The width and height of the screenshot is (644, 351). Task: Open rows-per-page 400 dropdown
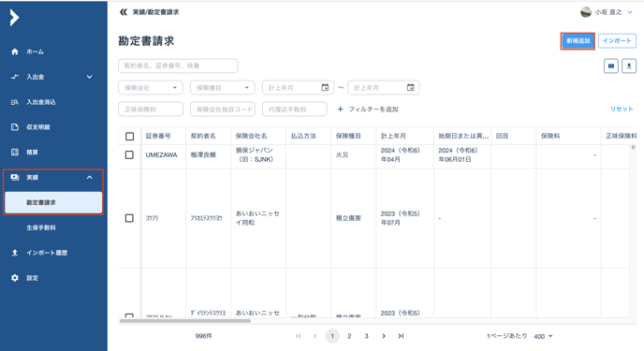pyautogui.click(x=543, y=336)
